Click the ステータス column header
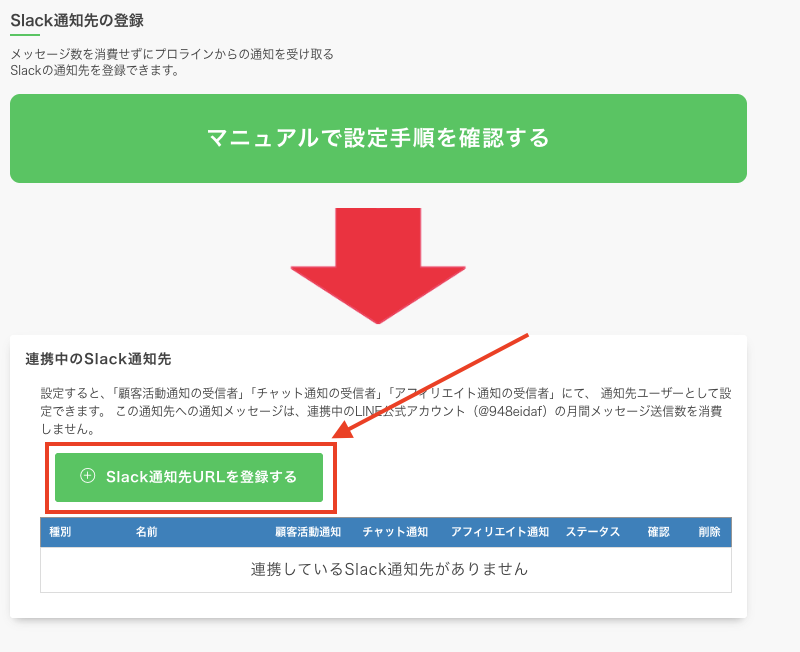The width and height of the screenshot is (800, 652). tap(593, 532)
